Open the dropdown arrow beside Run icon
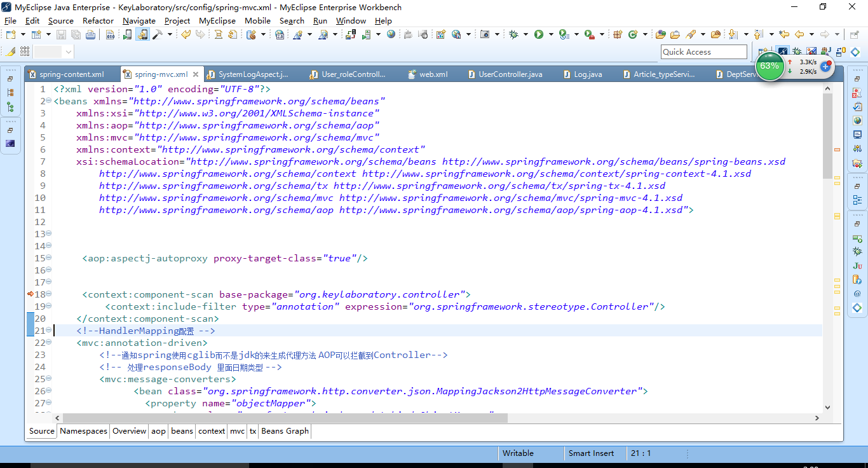This screenshot has height=468, width=868. pyautogui.click(x=551, y=34)
